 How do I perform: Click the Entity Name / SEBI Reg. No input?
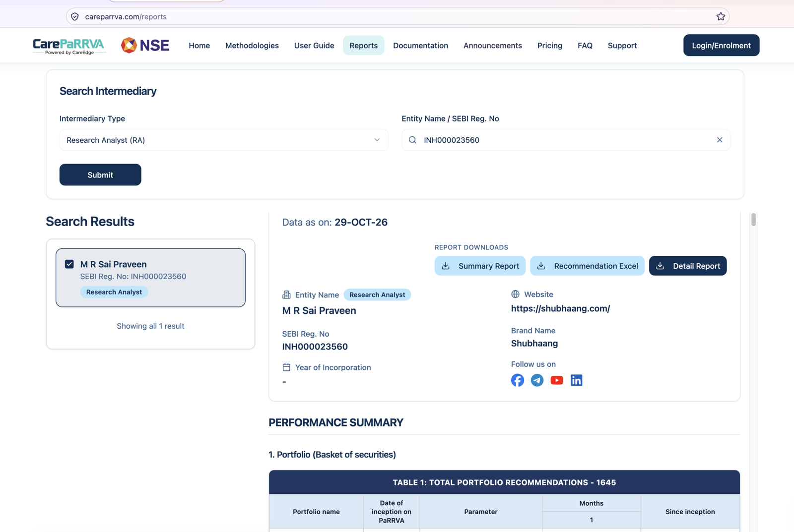click(x=566, y=140)
